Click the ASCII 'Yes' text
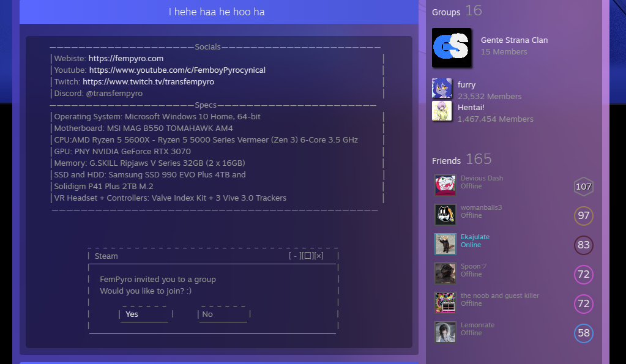This screenshot has height=364, width=626. pos(132,314)
